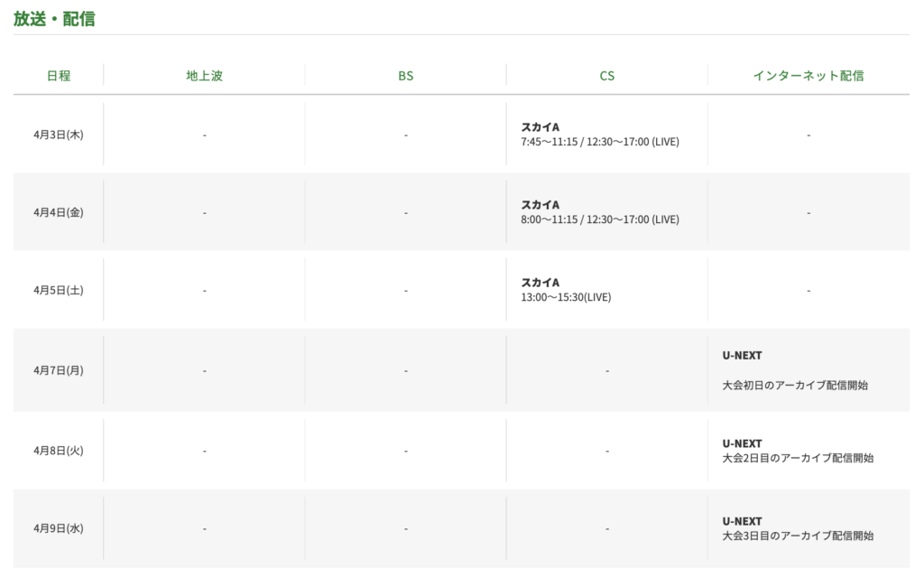Click the 4月5日(土) date cell

point(59,290)
